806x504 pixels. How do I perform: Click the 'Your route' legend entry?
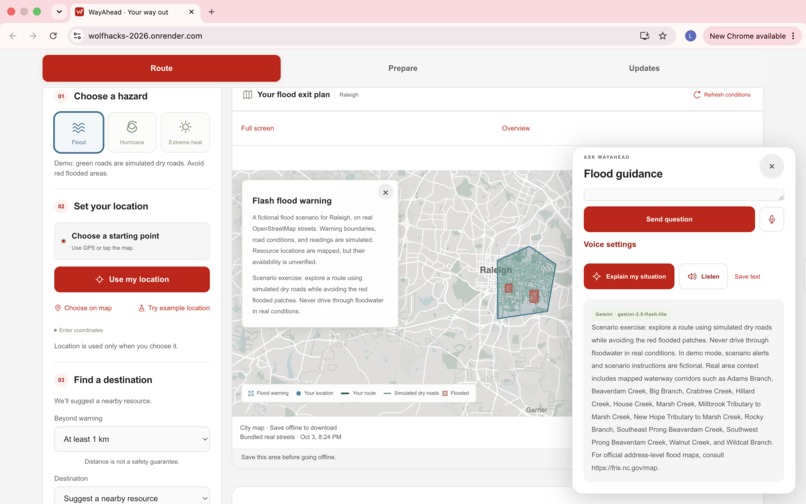(x=358, y=393)
